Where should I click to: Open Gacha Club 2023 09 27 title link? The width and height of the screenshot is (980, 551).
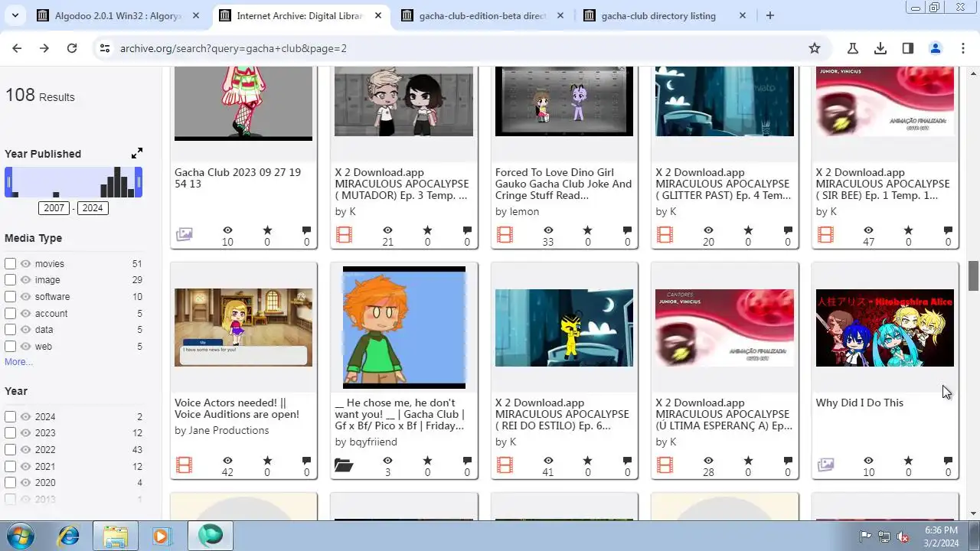coord(237,178)
